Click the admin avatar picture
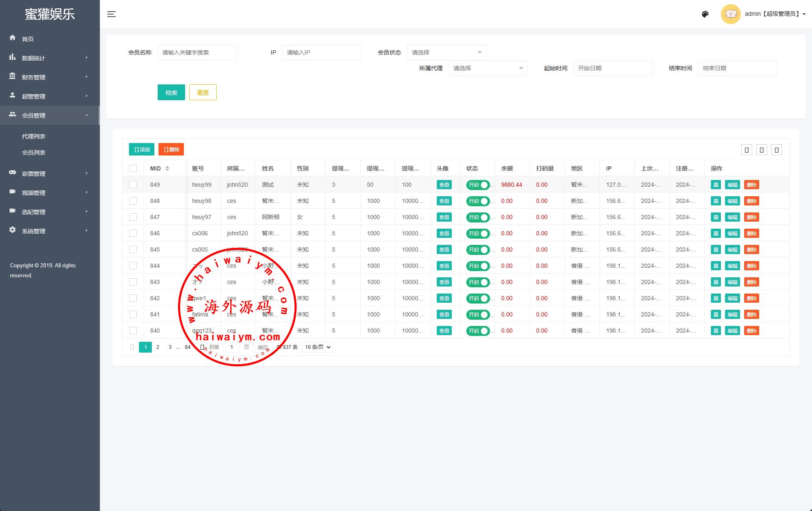Viewport: 812px width, 511px height. (730, 14)
